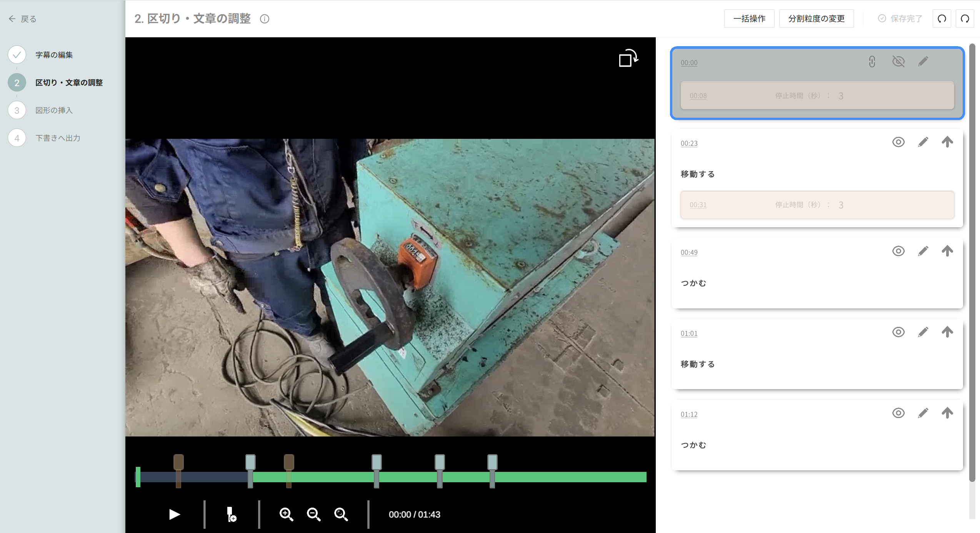Reset timeline zoom with fit icon
This screenshot has height=533, width=980.
click(341, 514)
